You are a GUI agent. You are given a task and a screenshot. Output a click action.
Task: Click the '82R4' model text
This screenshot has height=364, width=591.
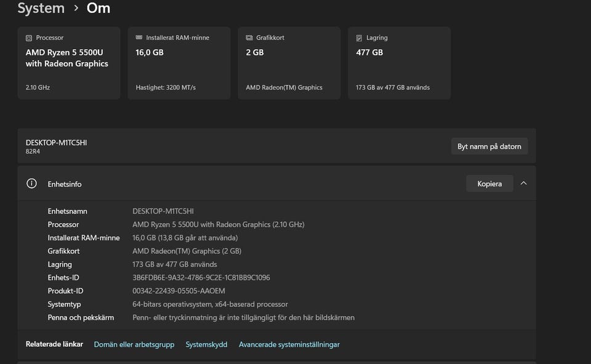(x=33, y=151)
